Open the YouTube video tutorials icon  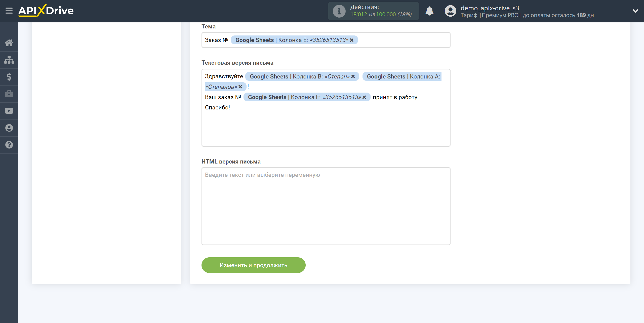[9, 111]
